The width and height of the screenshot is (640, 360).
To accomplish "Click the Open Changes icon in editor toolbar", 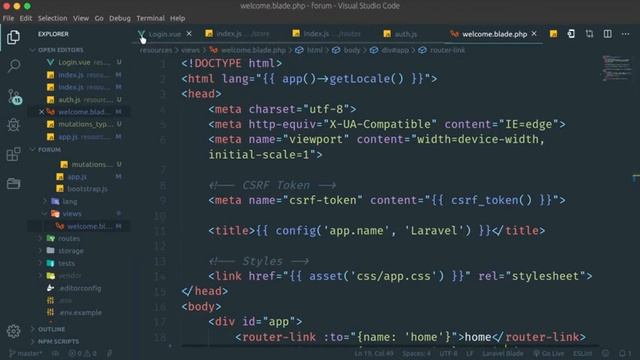I will tap(571, 34).
